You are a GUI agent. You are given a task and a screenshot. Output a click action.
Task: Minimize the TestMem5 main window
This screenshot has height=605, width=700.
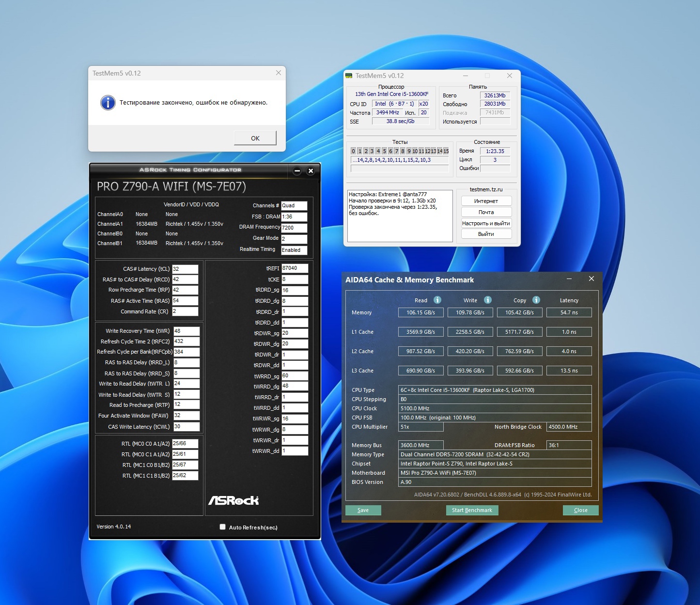tap(466, 76)
